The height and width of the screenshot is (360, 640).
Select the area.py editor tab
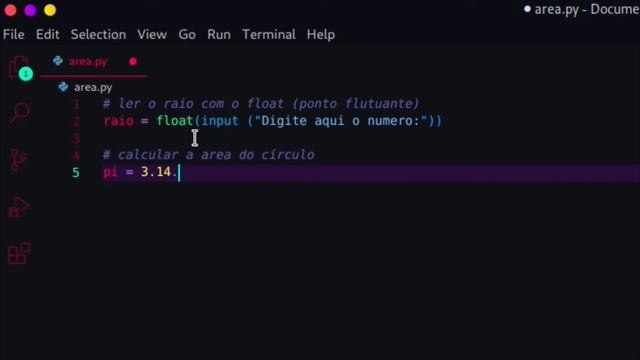[94, 62]
